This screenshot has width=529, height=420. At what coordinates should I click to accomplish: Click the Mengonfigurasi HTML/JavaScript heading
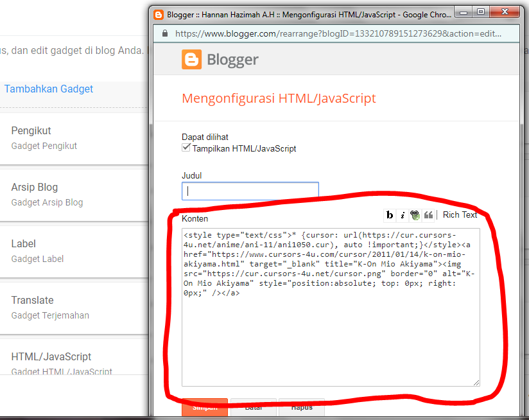[x=279, y=98]
